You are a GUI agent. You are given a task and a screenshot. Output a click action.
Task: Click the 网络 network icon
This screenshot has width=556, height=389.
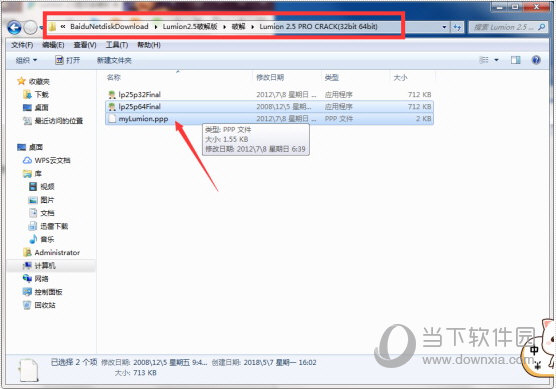[27, 278]
